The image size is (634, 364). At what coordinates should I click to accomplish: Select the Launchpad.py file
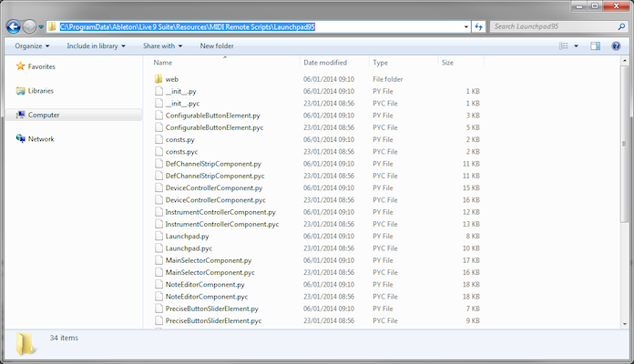(187, 236)
